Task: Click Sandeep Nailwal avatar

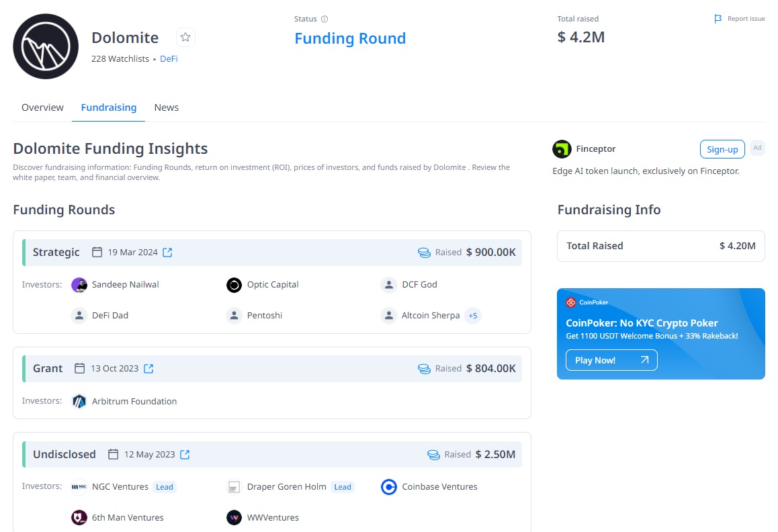Action: [x=79, y=285]
